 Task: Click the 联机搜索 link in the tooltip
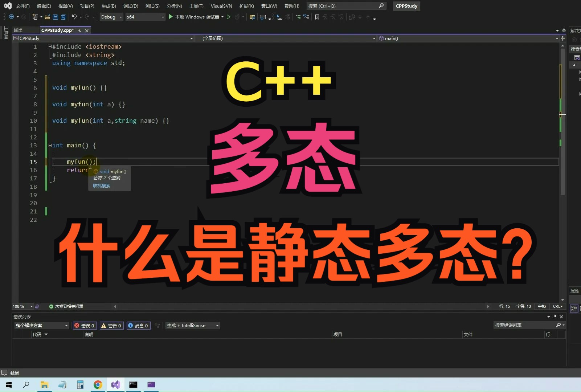pos(101,185)
